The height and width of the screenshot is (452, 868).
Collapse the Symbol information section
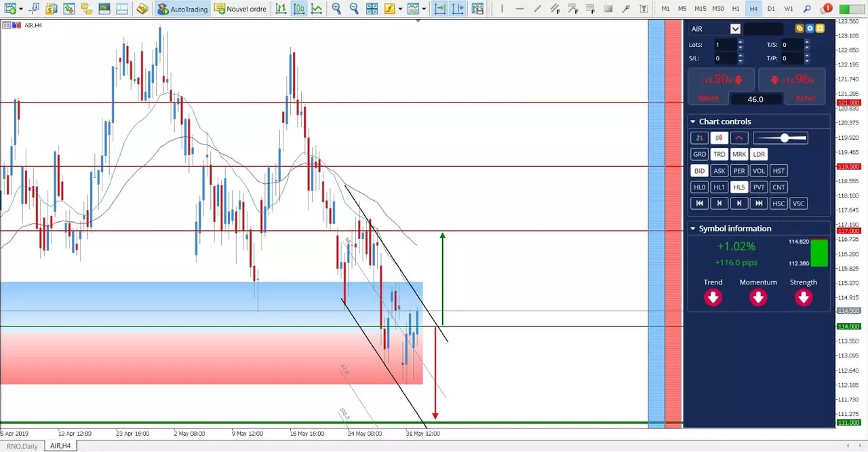tap(693, 229)
